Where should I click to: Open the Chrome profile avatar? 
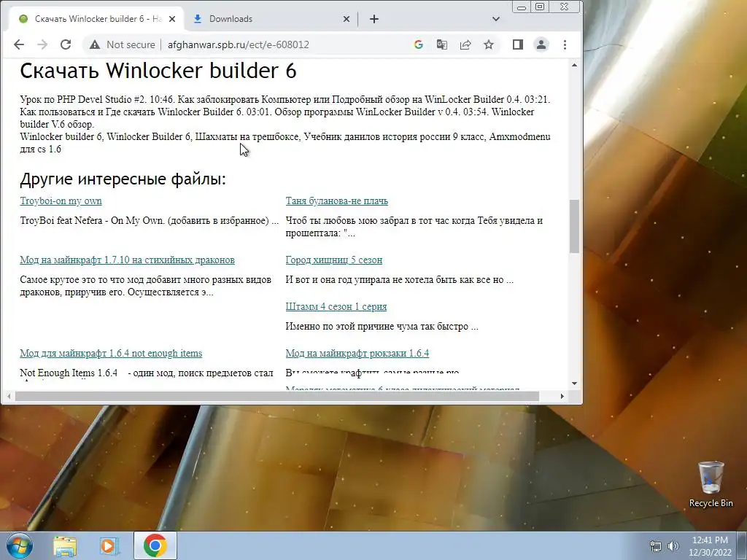coord(541,44)
